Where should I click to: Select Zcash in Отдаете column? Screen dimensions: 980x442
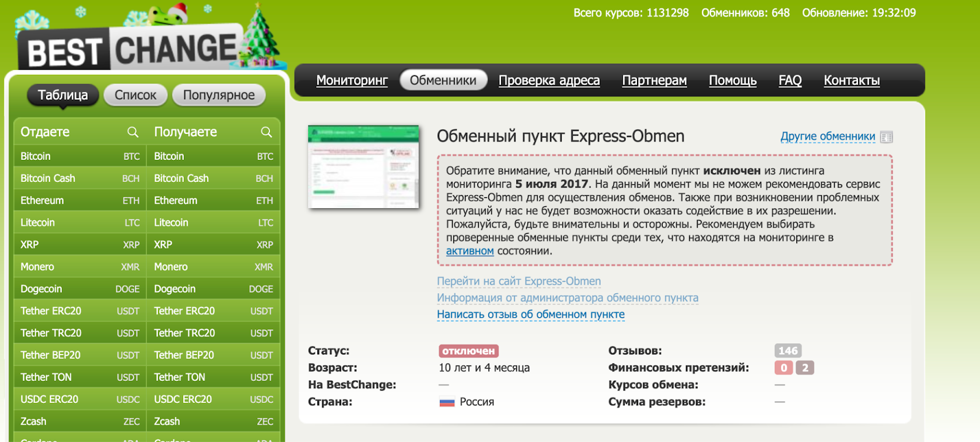(x=80, y=421)
